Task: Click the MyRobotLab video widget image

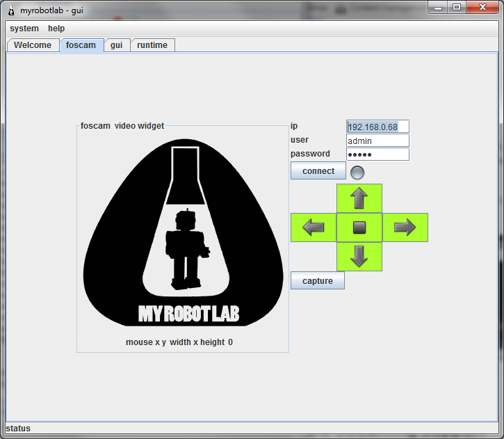Action: [184, 232]
